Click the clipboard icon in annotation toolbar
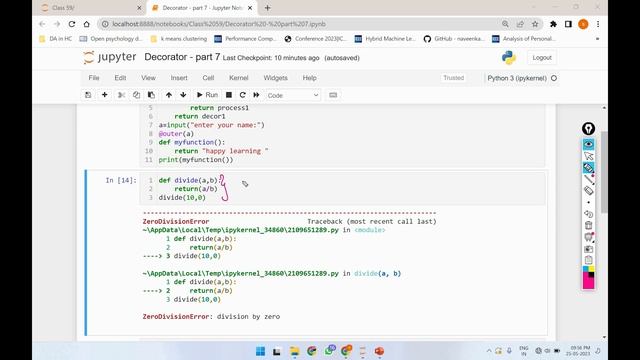 pos(588,260)
